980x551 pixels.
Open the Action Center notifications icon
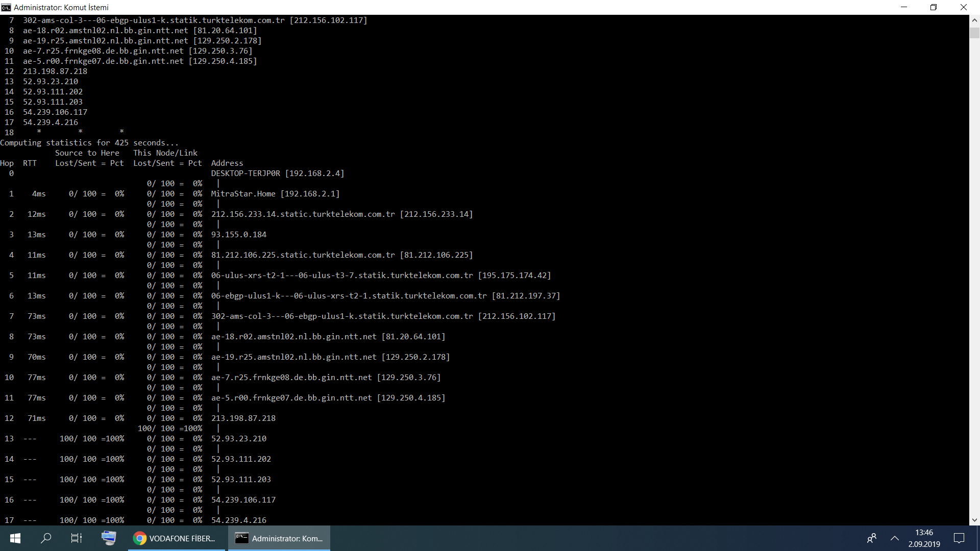click(x=959, y=538)
